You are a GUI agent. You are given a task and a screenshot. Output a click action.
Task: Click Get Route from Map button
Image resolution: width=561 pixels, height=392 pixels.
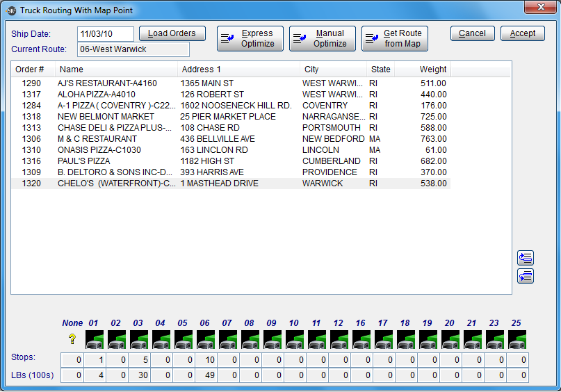pyautogui.click(x=395, y=38)
